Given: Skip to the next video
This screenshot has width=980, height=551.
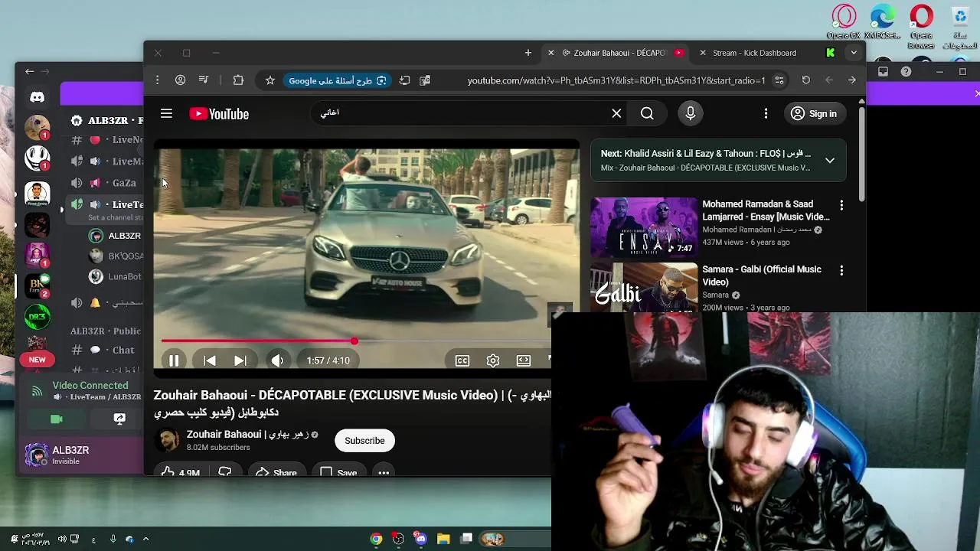Looking at the screenshot, I should coord(240,360).
